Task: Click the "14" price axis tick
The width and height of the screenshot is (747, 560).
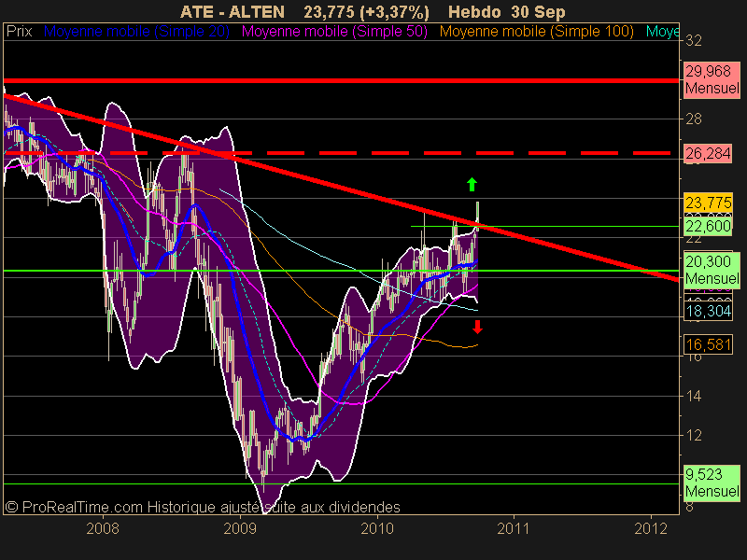Action: pyautogui.click(x=694, y=396)
